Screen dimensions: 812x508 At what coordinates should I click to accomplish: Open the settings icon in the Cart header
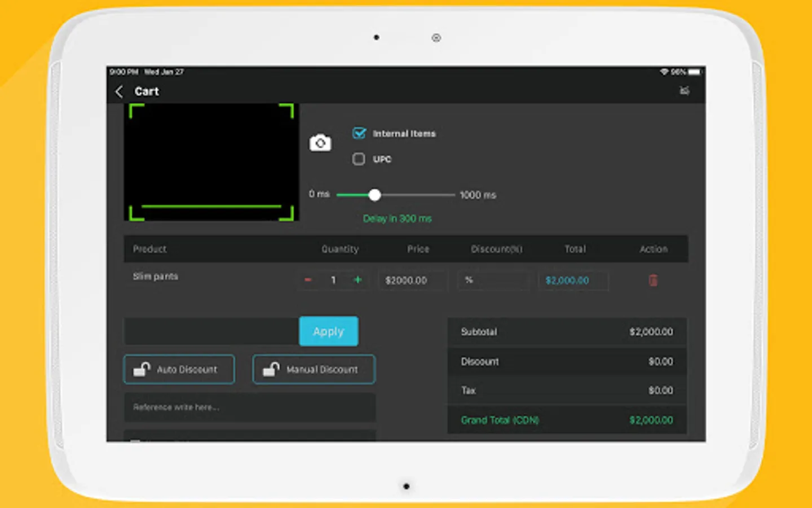click(x=685, y=91)
